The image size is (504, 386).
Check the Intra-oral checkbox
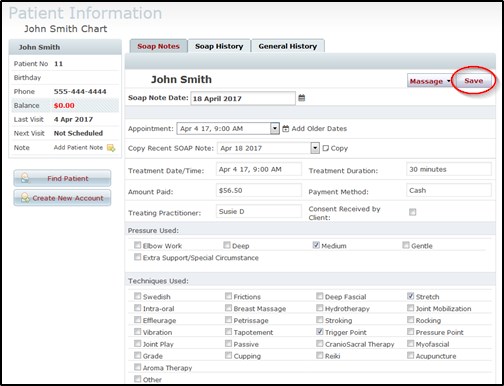(137, 308)
